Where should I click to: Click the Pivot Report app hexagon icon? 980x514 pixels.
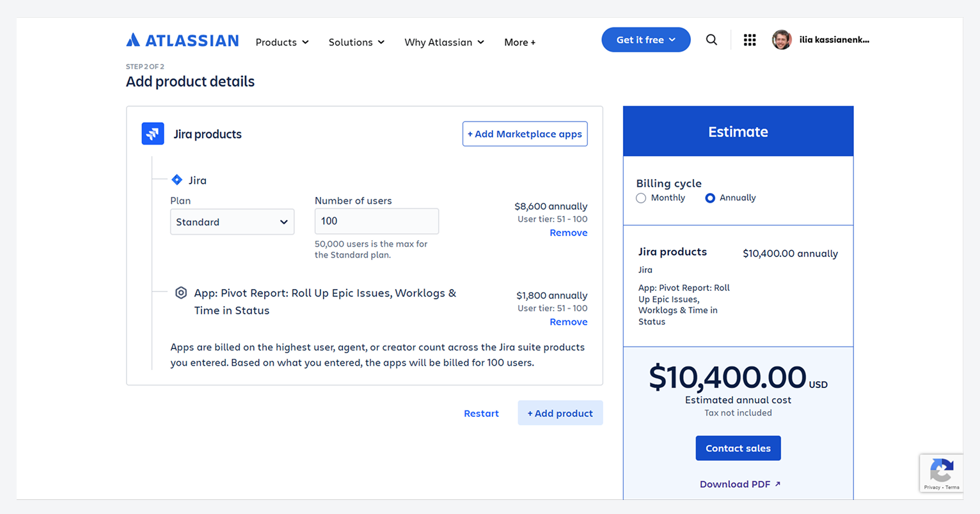(x=181, y=293)
